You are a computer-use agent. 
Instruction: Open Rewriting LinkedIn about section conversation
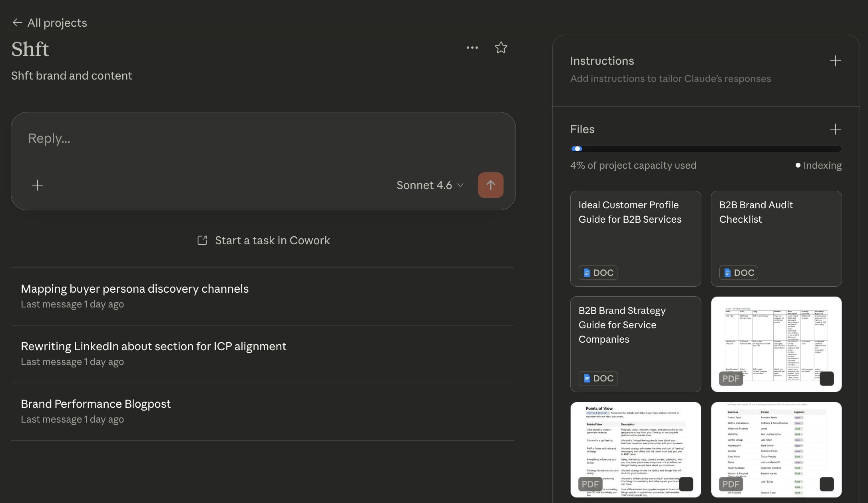(153, 346)
